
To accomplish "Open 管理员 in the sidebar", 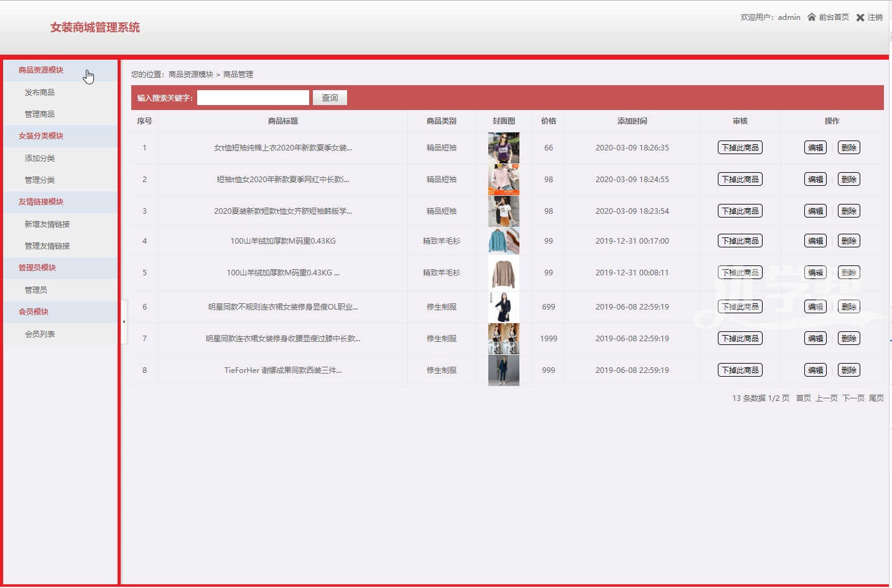I will [36, 290].
